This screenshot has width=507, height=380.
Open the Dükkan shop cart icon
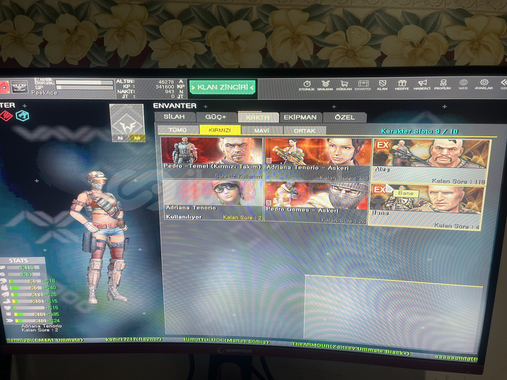[344, 85]
